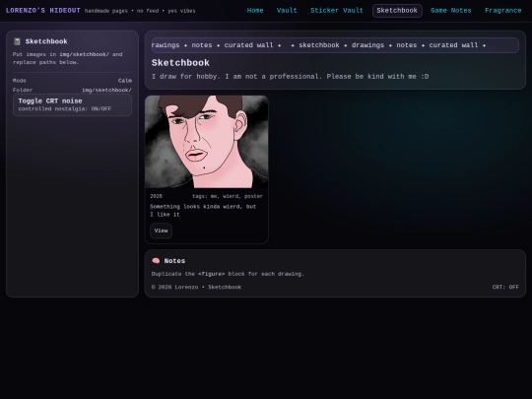532x399 pixels.
Task: Open the Game Notes page
Action: (x=451, y=11)
